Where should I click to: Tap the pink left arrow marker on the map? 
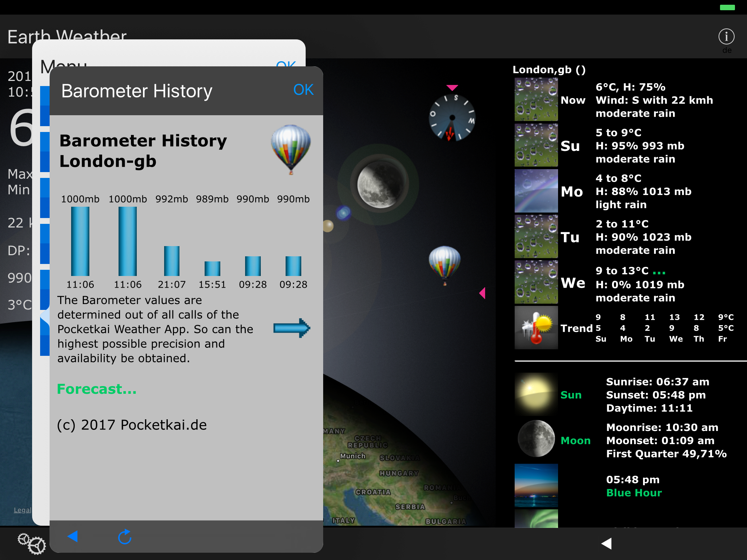(482, 293)
